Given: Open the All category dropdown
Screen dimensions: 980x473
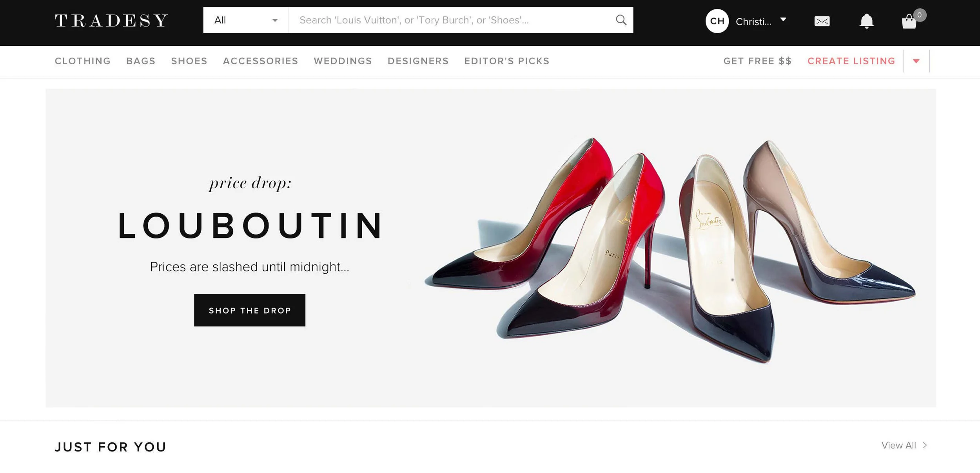Looking at the screenshot, I should [x=246, y=20].
